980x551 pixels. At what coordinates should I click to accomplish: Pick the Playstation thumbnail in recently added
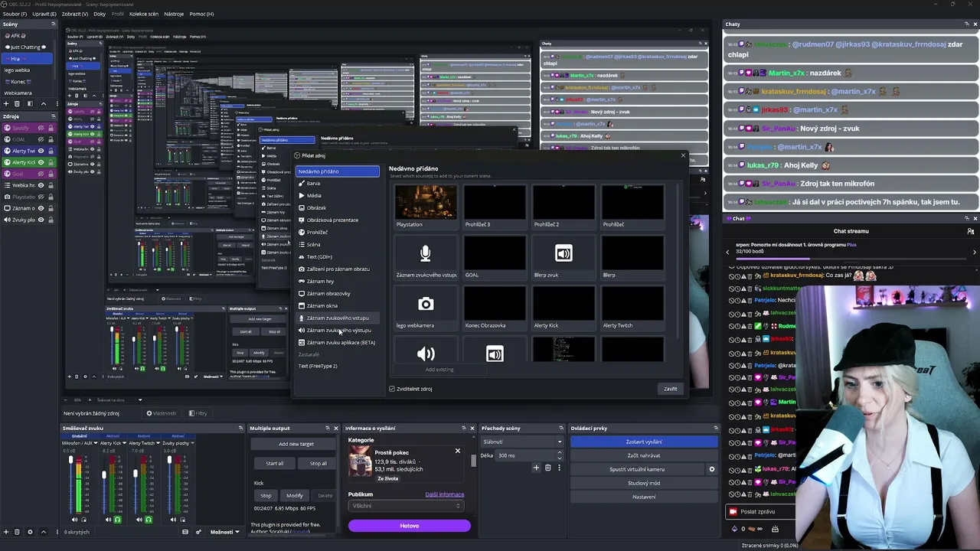click(426, 207)
